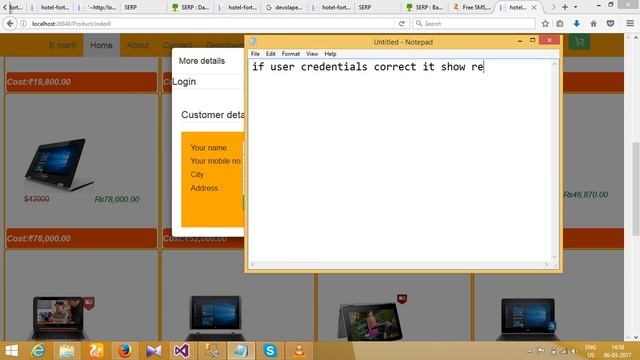Viewport: 640px width, 360px height.
Task: Open the Notepad Edit menu
Action: pos(270,54)
